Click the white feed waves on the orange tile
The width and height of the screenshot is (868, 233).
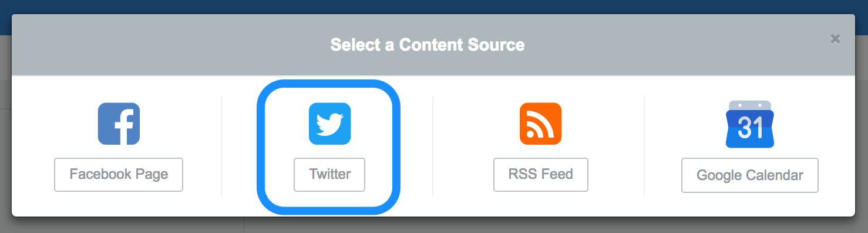[541, 124]
